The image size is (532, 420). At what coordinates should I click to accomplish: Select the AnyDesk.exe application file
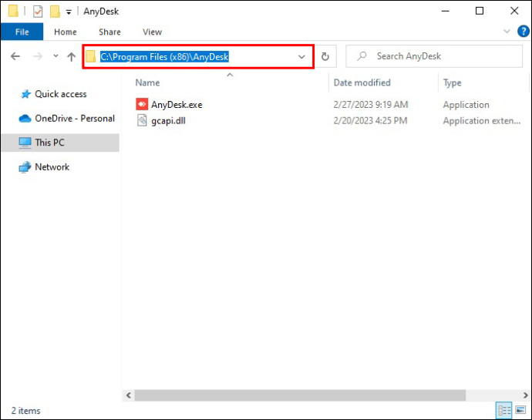[x=177, y=105]
